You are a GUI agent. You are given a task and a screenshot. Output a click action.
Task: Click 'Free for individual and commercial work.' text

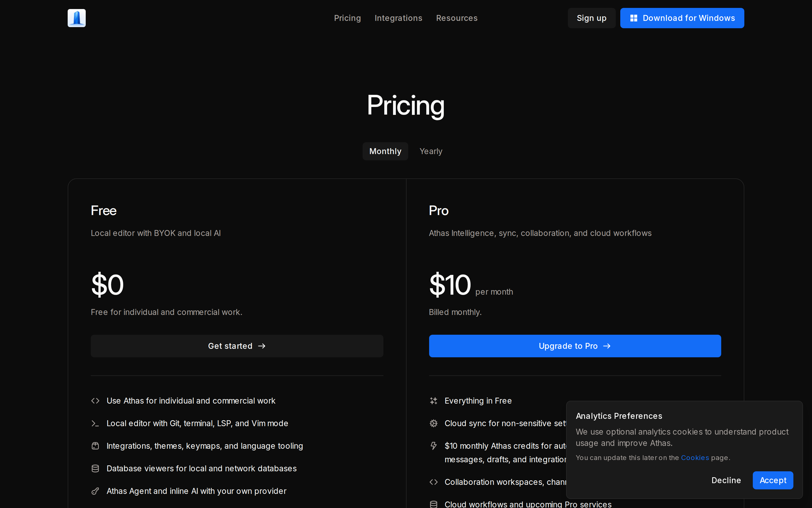[166, 312]
